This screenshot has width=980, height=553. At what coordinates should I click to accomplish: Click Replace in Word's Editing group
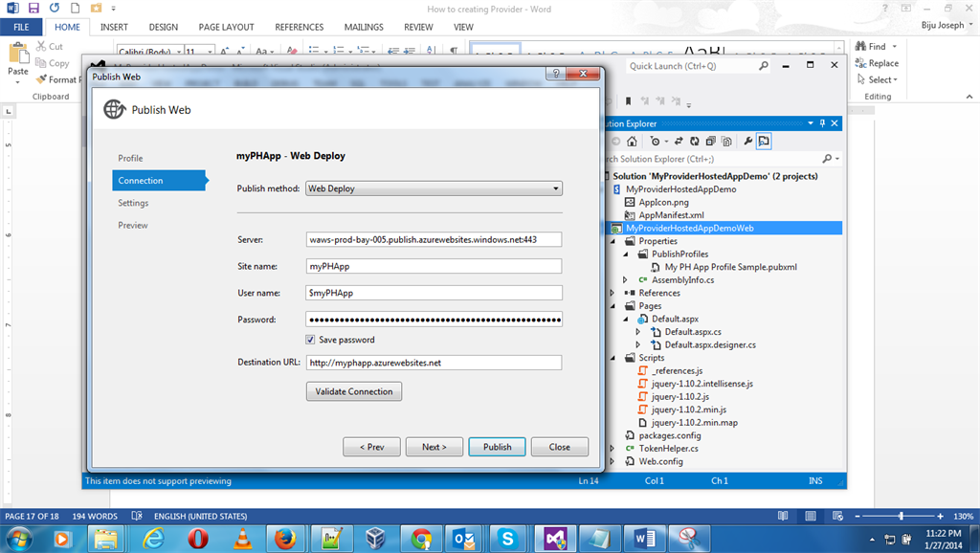point(877,63)
